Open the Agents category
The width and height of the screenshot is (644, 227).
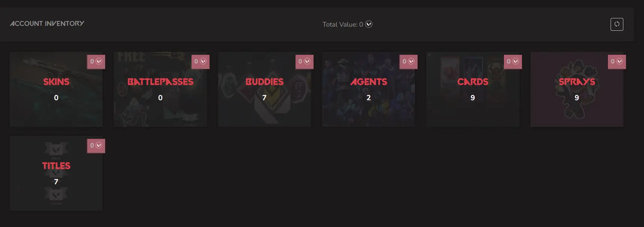(x=368, y=89)
